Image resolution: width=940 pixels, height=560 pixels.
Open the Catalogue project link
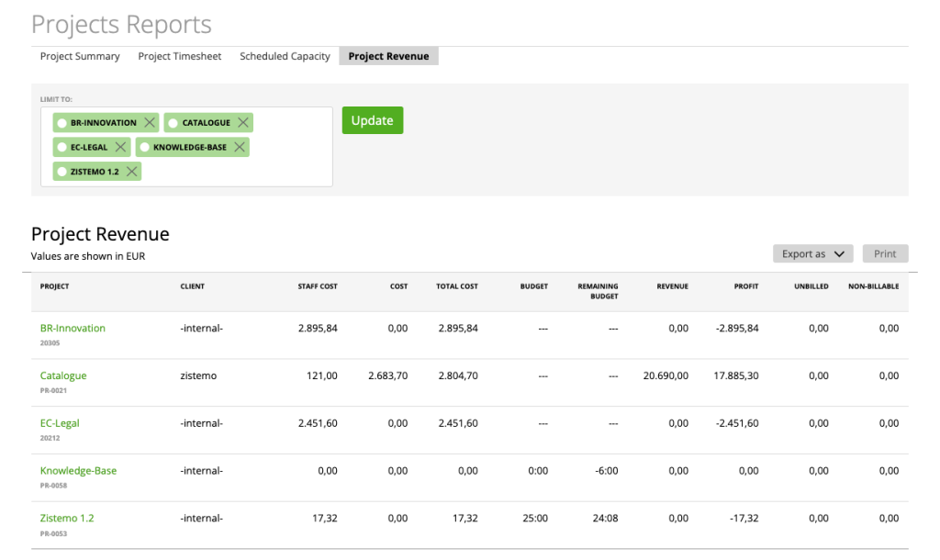click(x=63, y=375)
